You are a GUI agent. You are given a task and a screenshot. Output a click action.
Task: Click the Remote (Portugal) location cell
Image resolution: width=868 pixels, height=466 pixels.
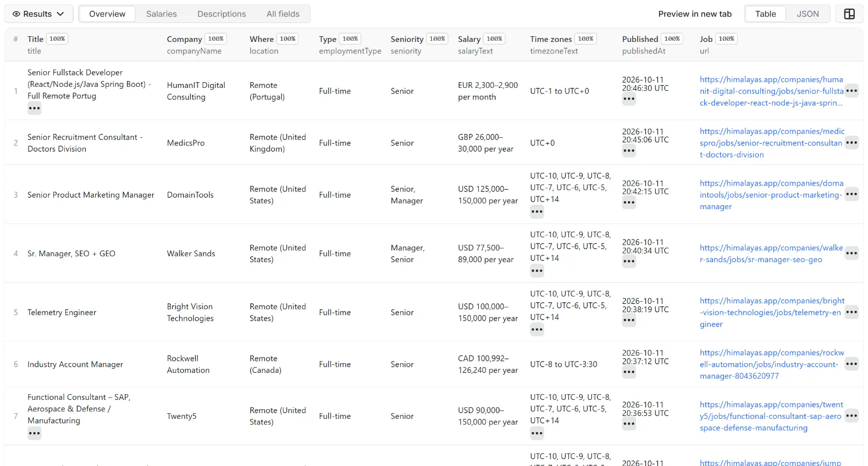tap(267, 91)
